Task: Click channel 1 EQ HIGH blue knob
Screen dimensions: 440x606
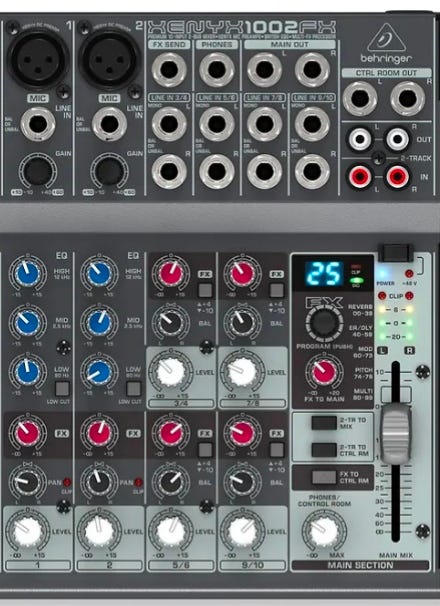Action: click(x=27, y=274)
